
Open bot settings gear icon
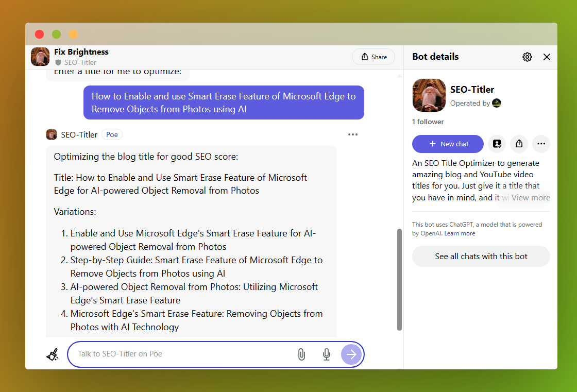[527, 57]
